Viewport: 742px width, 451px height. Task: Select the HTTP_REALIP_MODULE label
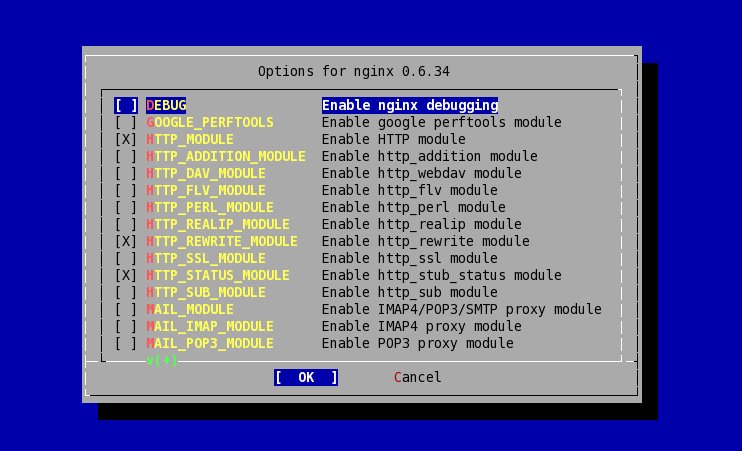(x=218, y=224)
